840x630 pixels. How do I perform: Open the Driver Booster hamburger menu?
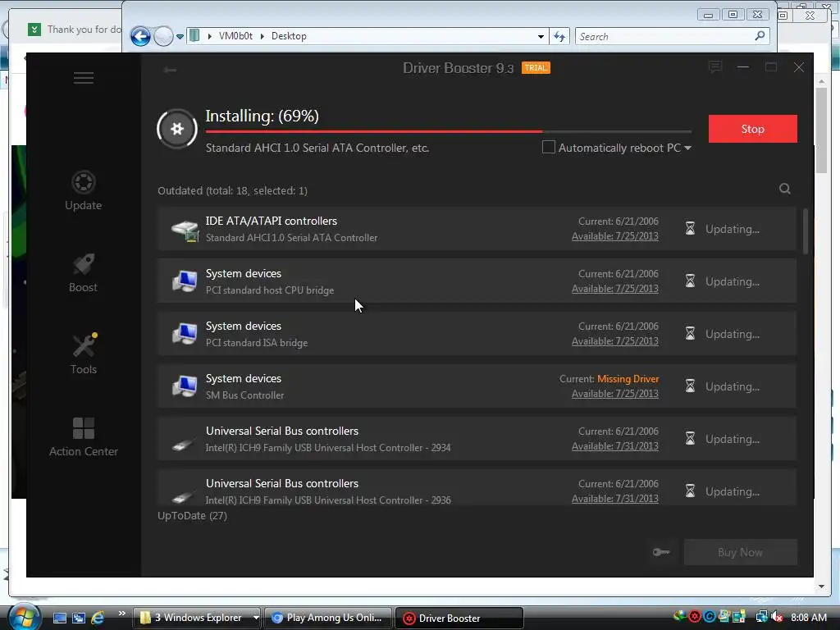tap(84, 78)
